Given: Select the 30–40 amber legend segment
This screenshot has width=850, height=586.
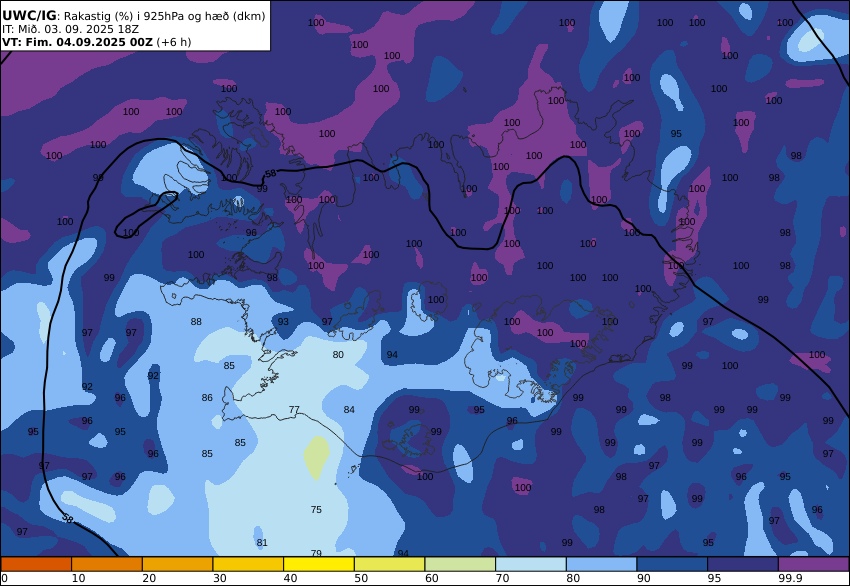Looking at the screenshot, I should pyautogui.click(x=248, y=564).
